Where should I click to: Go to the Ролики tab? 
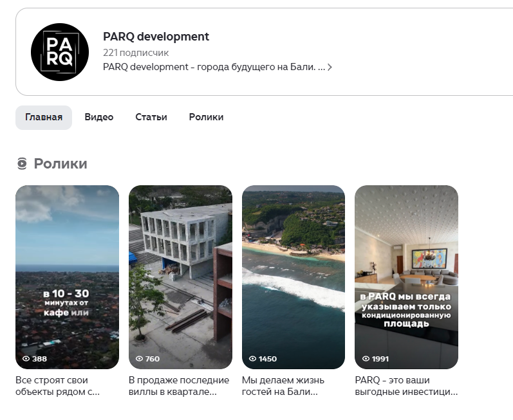(206, 117)
